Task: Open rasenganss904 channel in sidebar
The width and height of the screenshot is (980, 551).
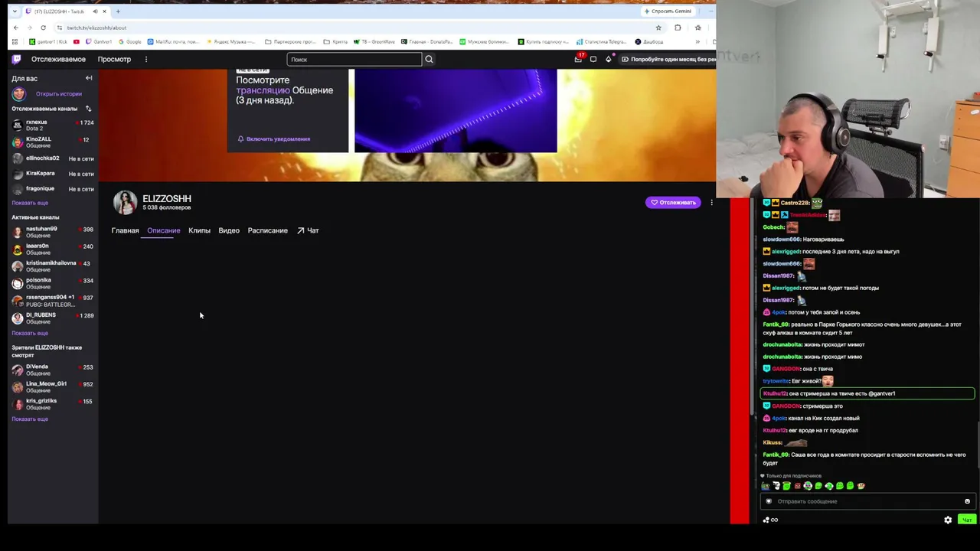Action: tap(53, 300)
